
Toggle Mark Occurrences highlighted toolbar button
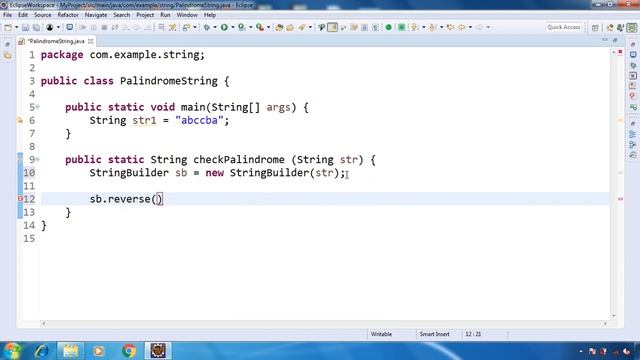point(333,27)
